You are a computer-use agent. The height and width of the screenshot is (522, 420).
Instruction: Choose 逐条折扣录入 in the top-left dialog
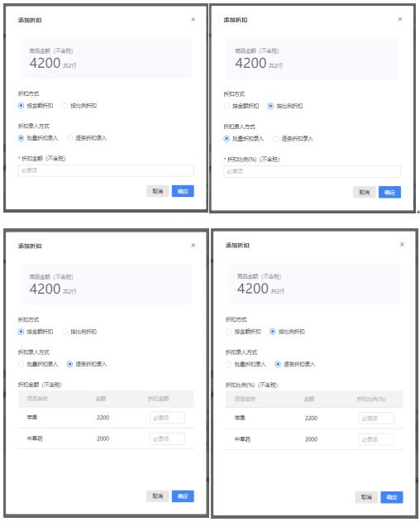tap(87, 138)
